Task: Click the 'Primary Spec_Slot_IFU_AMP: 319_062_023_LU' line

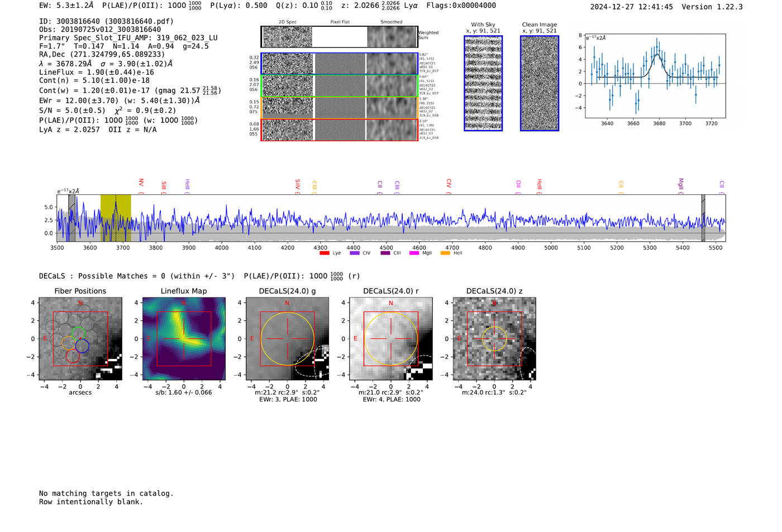Action: point(128,38)
